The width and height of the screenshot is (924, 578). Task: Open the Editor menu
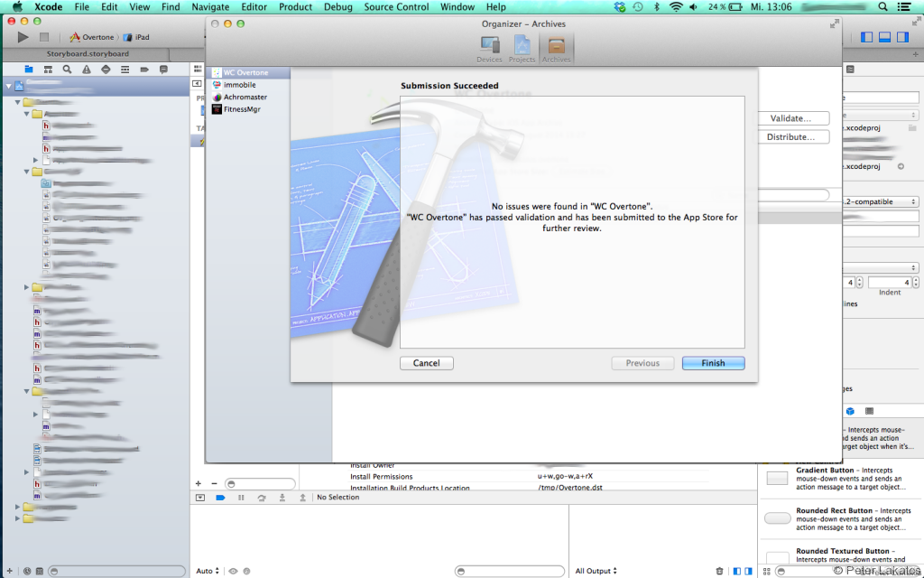[x=254, y=7]
